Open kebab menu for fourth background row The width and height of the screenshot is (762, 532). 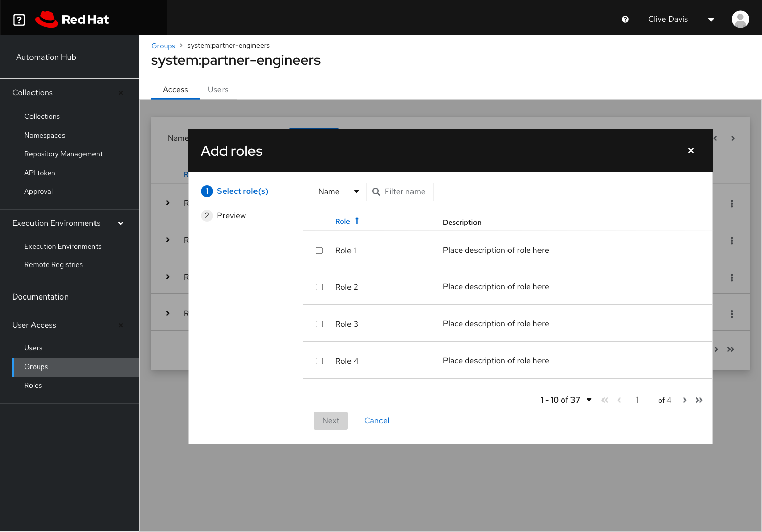732,314
